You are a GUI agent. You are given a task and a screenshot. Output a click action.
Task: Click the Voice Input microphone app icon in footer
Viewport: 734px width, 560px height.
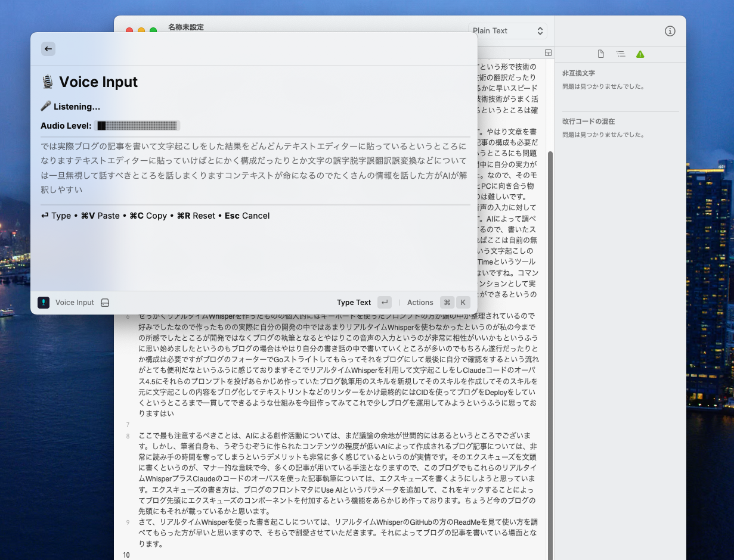[x=44, y=303]
